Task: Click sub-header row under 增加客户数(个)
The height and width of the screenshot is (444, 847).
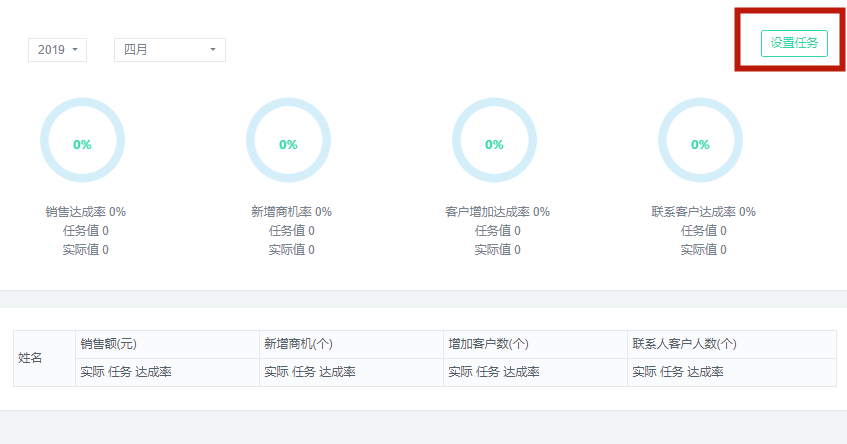Action: [x=494, y=372]
